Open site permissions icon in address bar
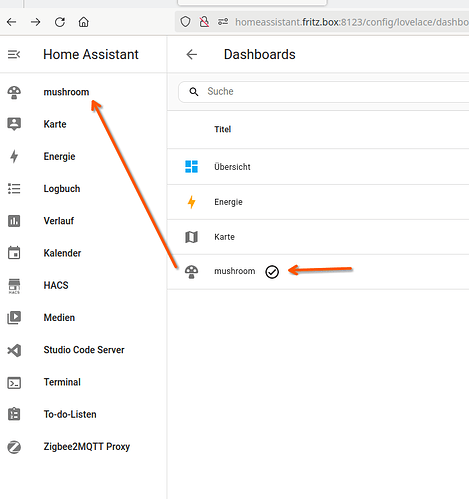 point(223,22)
